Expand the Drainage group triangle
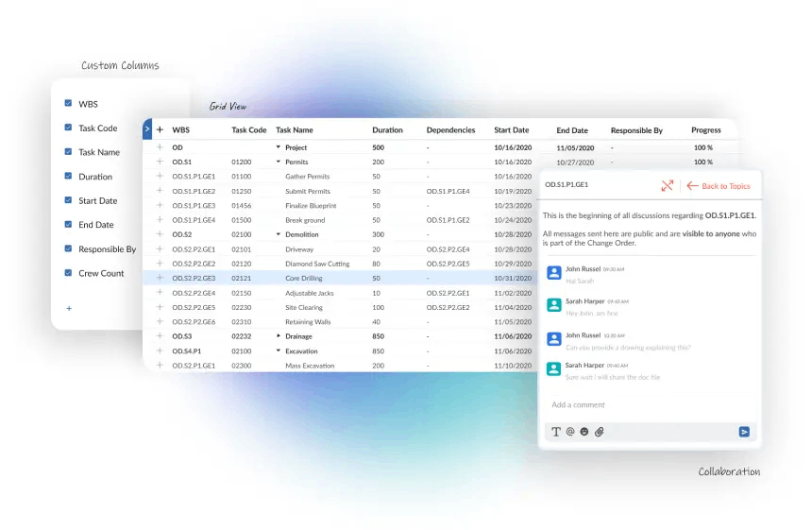Viewport: 812px width, 530px height. [279, 336]
